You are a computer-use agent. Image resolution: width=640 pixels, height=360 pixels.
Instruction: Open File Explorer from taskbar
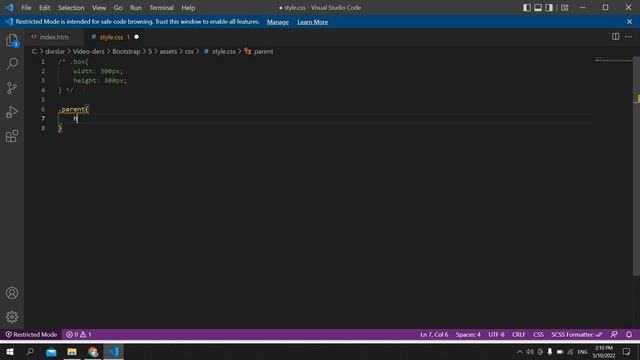pos(72,351)
